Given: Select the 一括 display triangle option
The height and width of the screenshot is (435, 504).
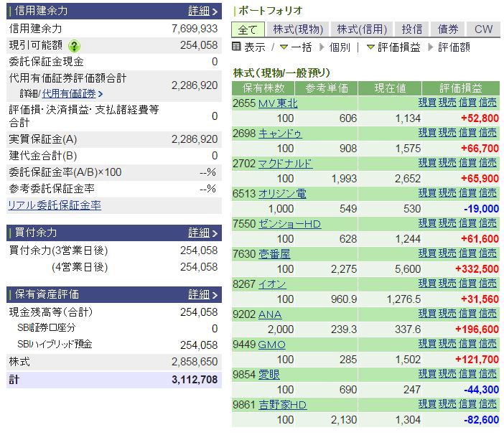Looking at the screenshot, I should pyautogui.click(x=296, y=47).
